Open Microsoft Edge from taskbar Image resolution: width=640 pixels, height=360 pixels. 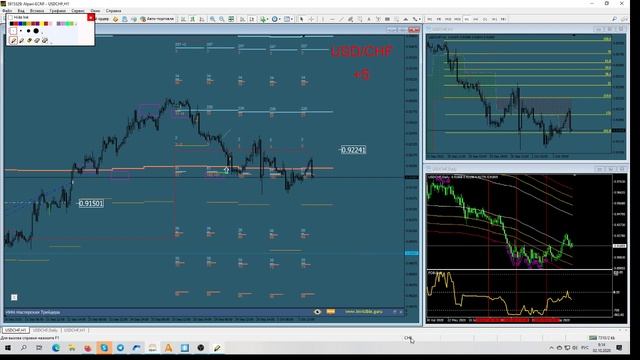[x=56, y=348]
